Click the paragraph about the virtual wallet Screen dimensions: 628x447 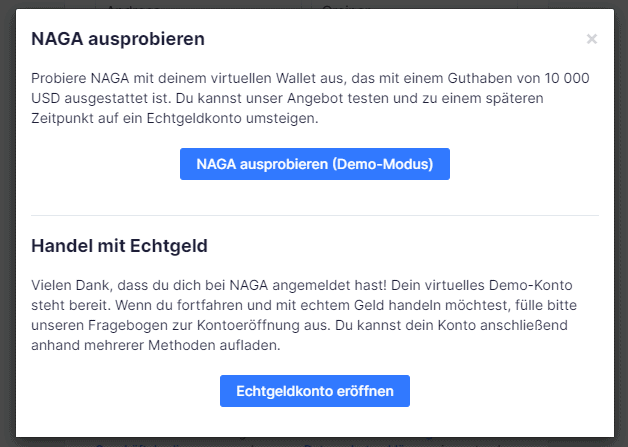tap(300, 97)
